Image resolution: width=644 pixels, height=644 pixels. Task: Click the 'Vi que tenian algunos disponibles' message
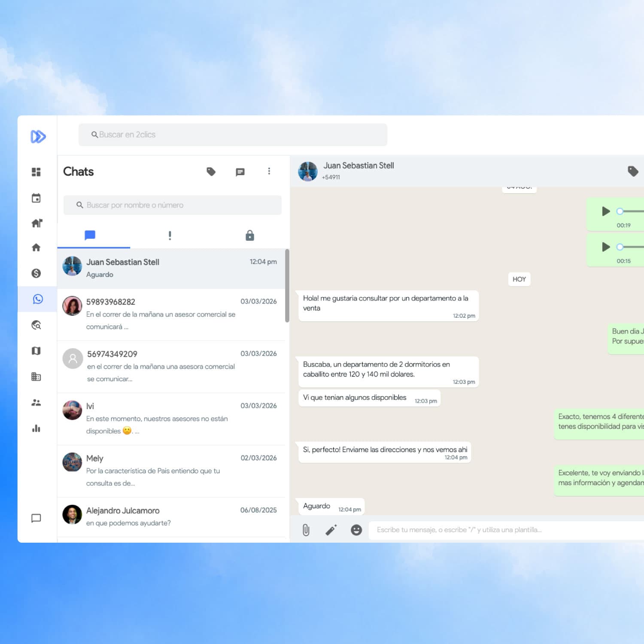pyautogui.click(x=369, y=398)
